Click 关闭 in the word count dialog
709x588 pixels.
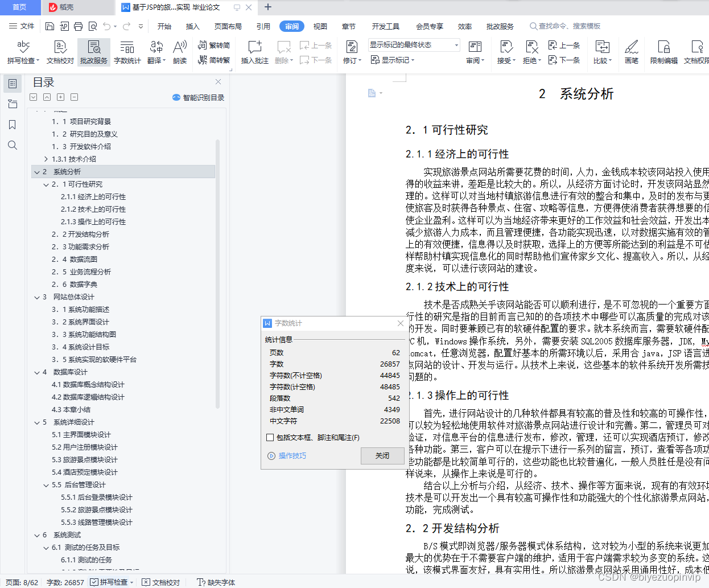pyautogui.click(x=382, y=455)
